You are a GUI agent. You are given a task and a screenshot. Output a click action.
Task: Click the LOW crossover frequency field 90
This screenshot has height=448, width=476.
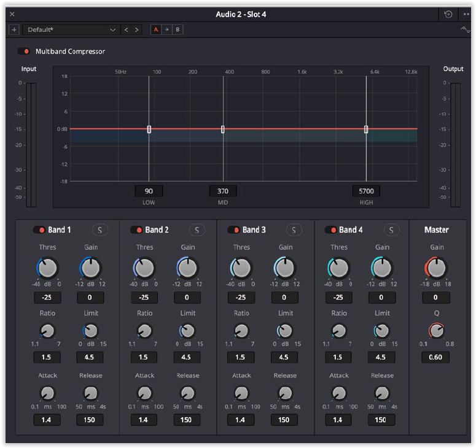[x=149, y=191]
